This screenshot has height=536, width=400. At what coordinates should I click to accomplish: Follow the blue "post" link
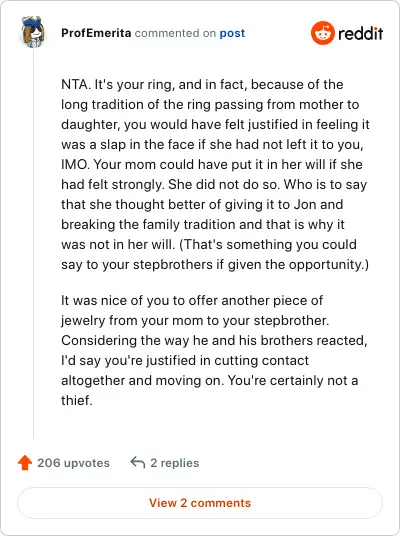[232, 33]
